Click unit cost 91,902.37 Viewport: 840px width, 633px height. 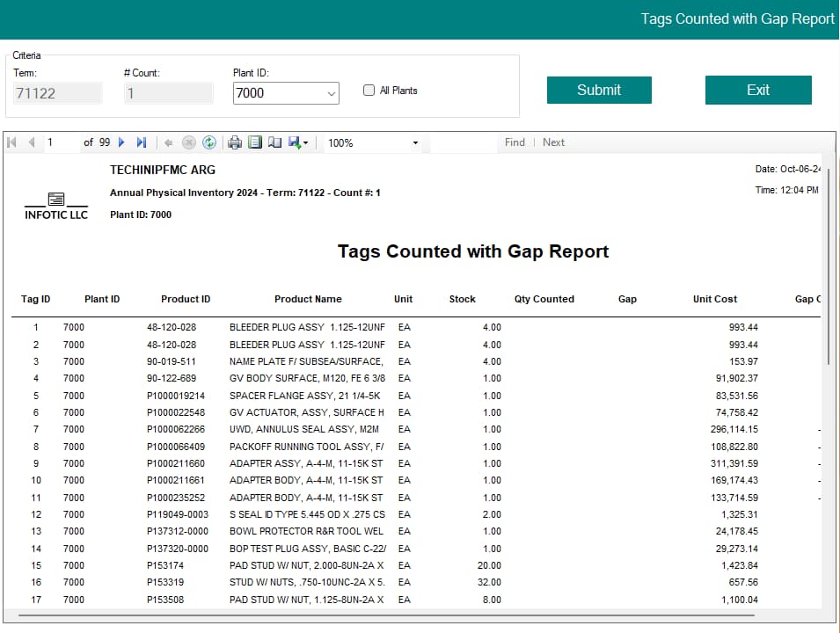[x=736, y=378]
